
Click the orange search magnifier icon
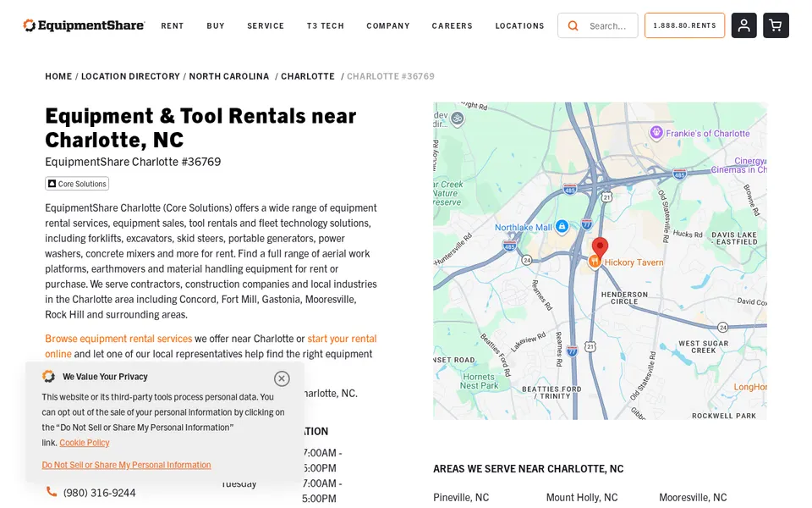[x=573, y=25]
